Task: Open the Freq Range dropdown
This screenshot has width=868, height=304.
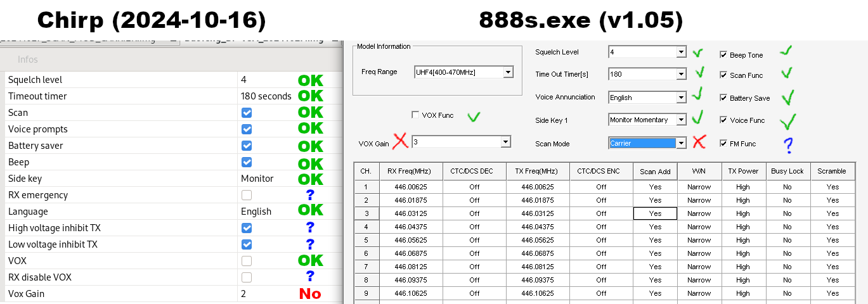Action: coord(508,72)
